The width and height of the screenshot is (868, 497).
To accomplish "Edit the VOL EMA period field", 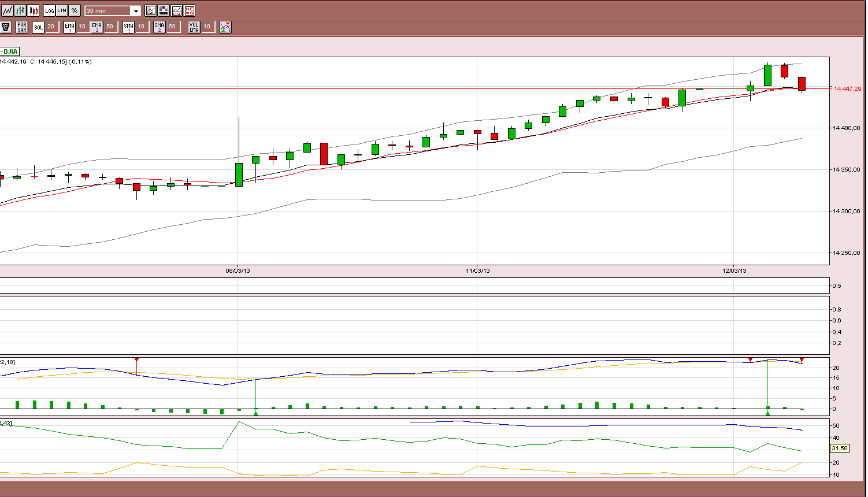I will click(x=208, y=27).
